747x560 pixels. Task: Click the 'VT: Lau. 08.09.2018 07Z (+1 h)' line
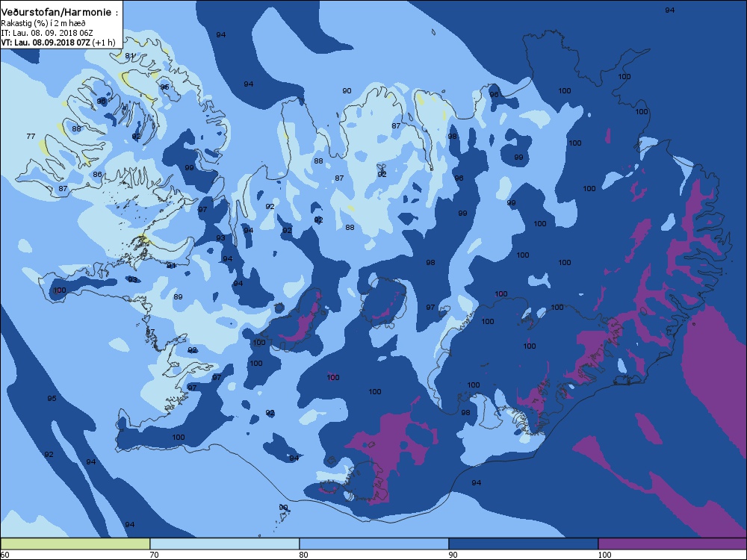click(x=58, y=43)
